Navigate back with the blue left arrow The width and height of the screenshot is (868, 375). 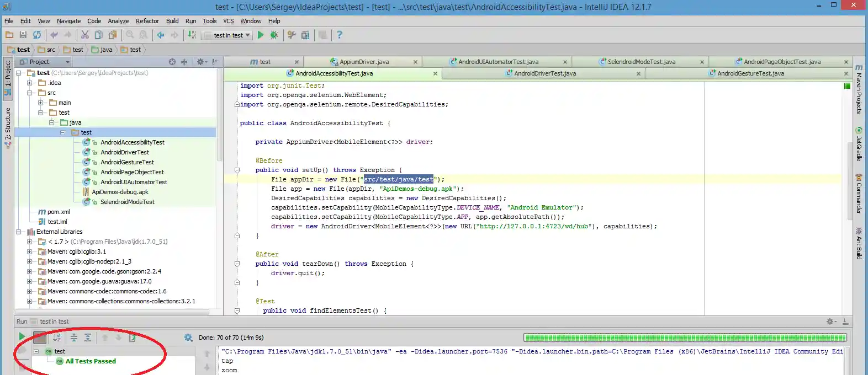pyautogui.click(x=161, y=35)
